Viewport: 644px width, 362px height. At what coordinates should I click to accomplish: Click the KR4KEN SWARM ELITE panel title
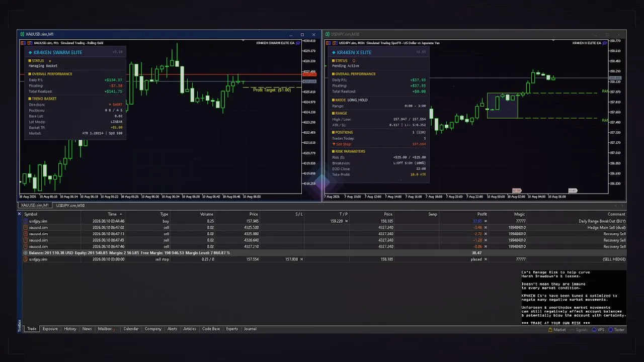pyautogui.click(x=58, y=52)
